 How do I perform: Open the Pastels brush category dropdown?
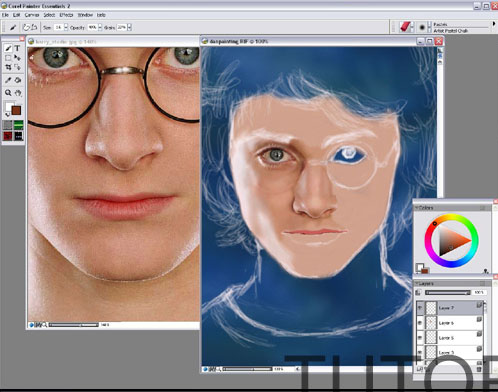[x=413, y=27]
